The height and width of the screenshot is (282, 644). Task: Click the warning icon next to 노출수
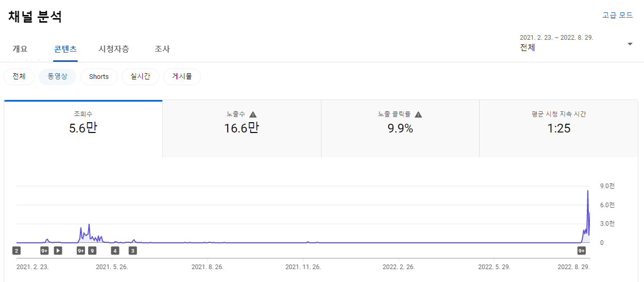coord(253,114)
